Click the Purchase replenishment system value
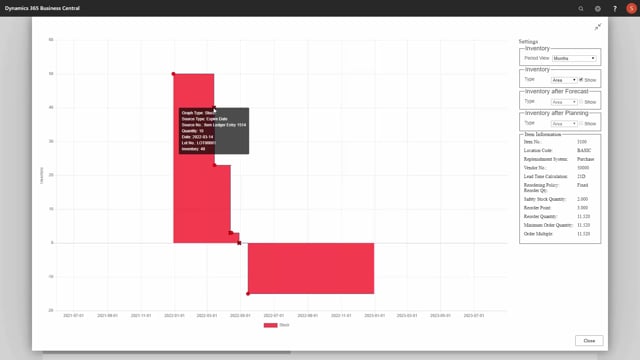 [x=586, y=159]
